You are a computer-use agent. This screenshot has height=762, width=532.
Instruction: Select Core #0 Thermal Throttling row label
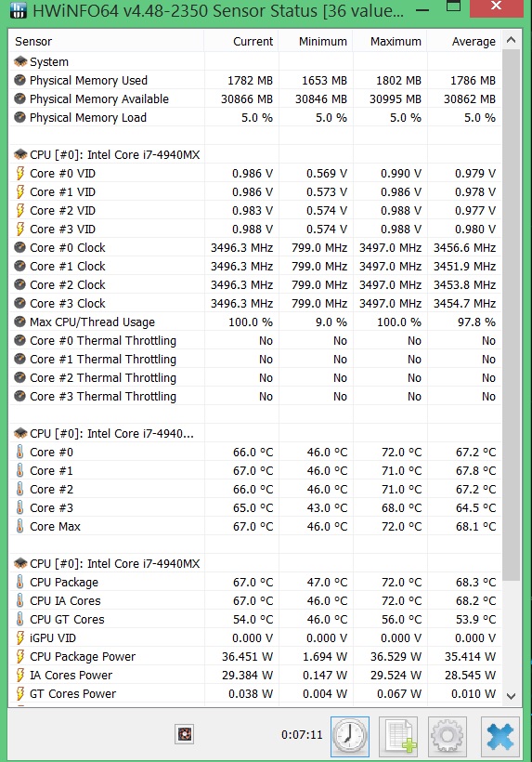click(x=103, y=341)
